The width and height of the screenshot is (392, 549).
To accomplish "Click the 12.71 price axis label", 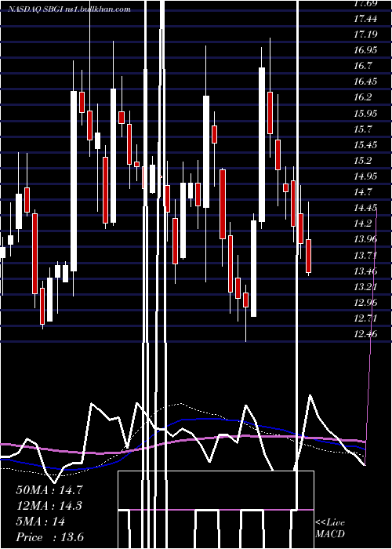I will pyautogui.click(x=365, y=318).
